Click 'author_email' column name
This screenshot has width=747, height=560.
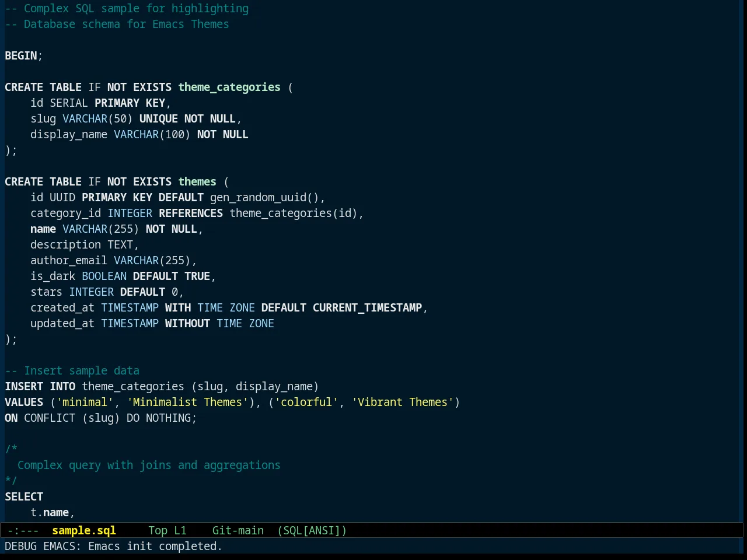pyautogui.click(x=69, y=260)
